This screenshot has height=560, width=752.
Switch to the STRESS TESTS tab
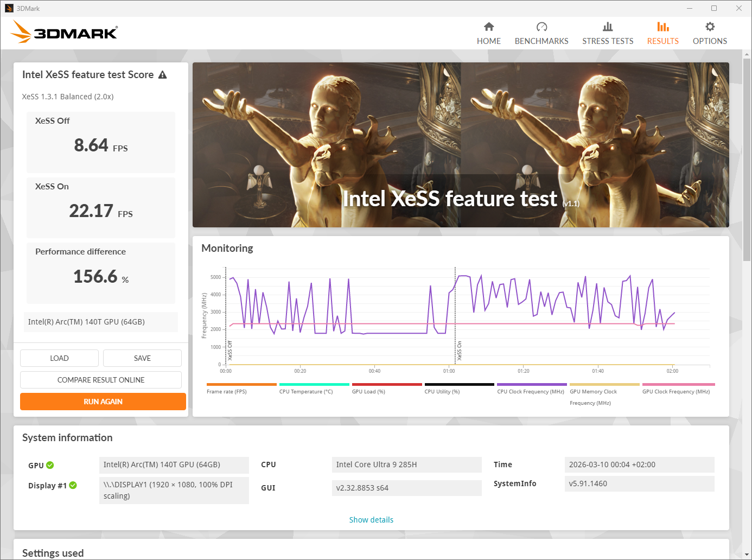pos(607,41)
